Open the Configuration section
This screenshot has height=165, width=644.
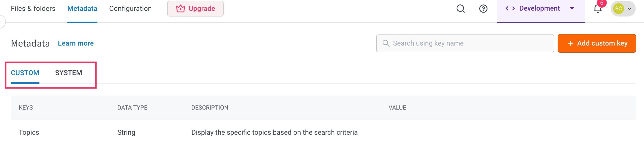pos(130,9)
